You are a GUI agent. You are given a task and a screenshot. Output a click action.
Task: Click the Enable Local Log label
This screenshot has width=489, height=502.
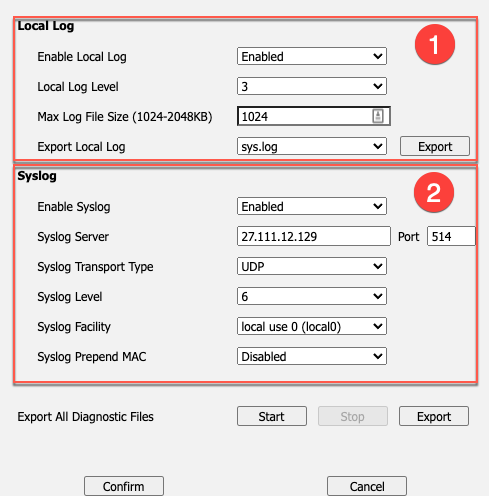point(82,57)
